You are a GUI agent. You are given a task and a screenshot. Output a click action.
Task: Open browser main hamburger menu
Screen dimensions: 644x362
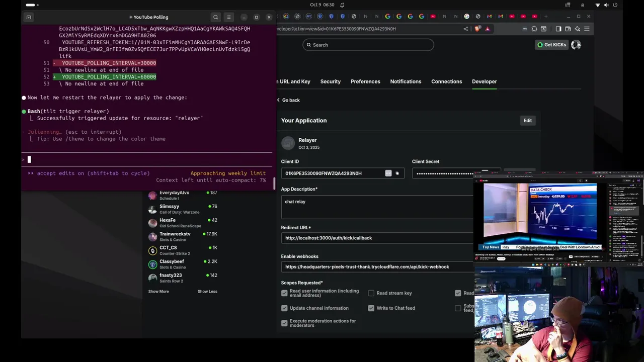587,29
